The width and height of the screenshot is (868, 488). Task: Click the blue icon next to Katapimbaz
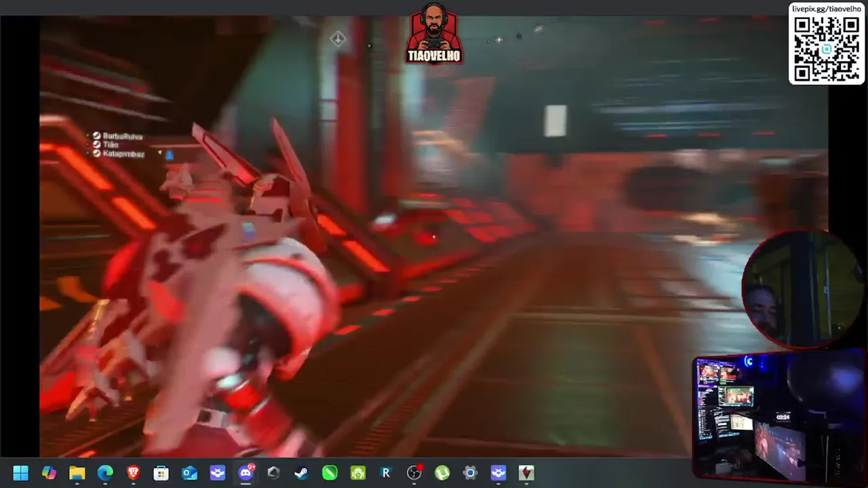170,155
